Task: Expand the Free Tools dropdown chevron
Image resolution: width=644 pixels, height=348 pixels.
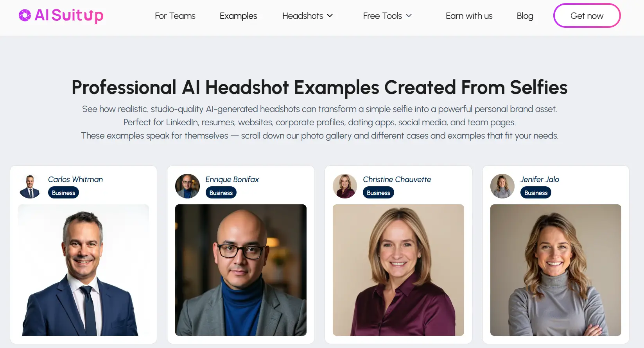Action: (x=409, y=16)
